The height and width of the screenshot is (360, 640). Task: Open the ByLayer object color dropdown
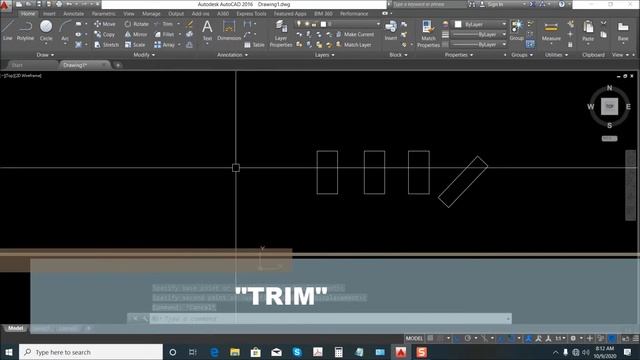480,24
